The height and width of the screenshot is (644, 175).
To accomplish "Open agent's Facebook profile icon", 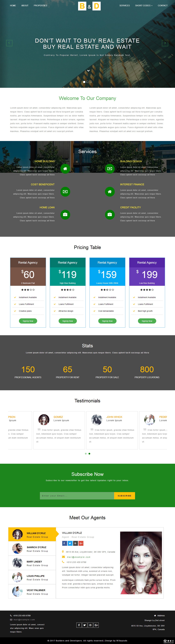I will point(64,543).
